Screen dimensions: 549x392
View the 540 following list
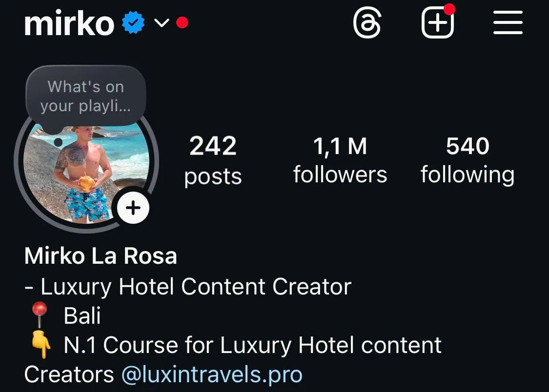tap(468, 160)
